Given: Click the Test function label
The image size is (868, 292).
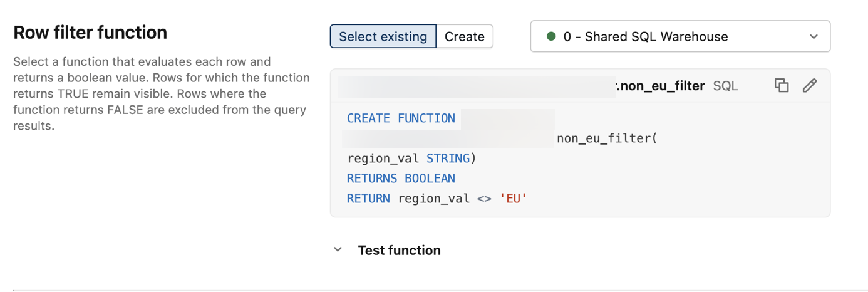Looking at the screenshot, I should [x=399, y=250].
